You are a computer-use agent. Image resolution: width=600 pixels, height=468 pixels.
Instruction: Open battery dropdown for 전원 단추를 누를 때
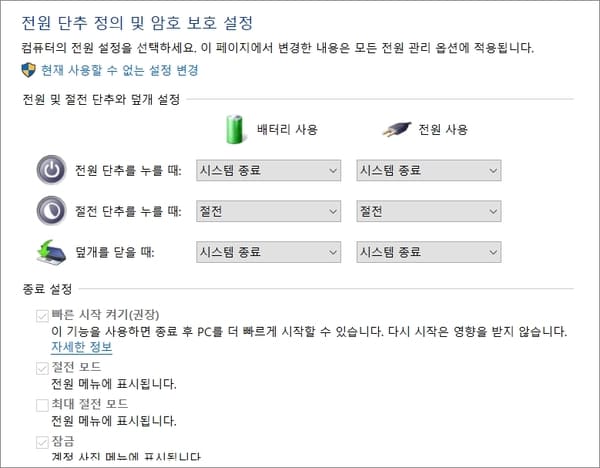pyautogui.click(x=268, y=170)
